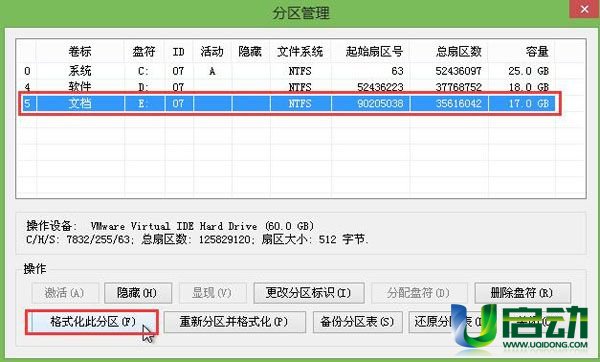Click NTFS cell in 文档 row
This screenshot has height=362, width=600.
pyautogui.click(x=300, y=103)
